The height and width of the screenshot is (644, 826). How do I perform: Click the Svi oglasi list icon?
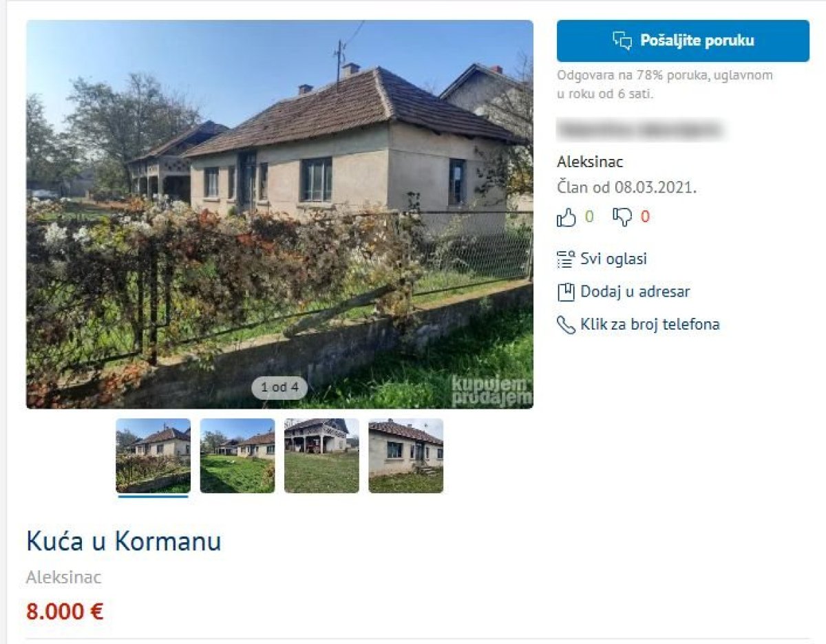click(x=566, y=259)
